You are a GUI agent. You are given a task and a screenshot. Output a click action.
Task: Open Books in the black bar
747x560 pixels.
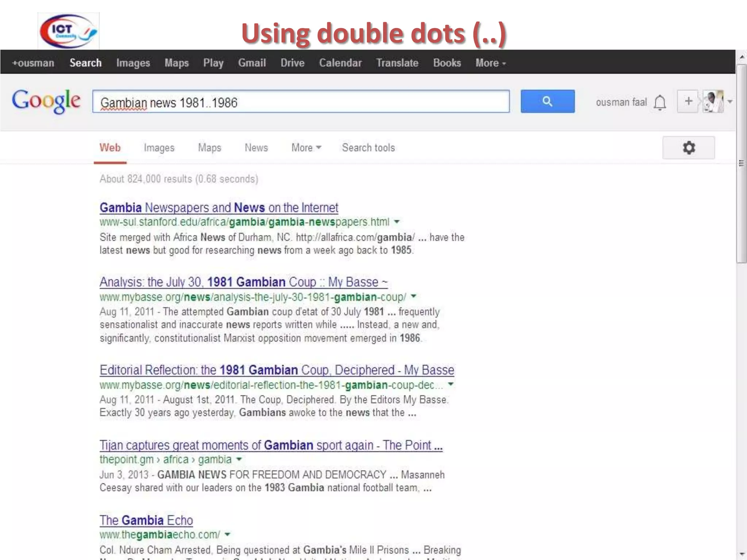[x=447, y=63]
